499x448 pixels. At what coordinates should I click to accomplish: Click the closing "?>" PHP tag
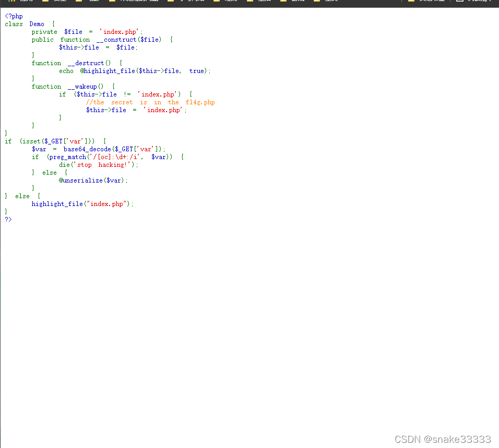8,220
